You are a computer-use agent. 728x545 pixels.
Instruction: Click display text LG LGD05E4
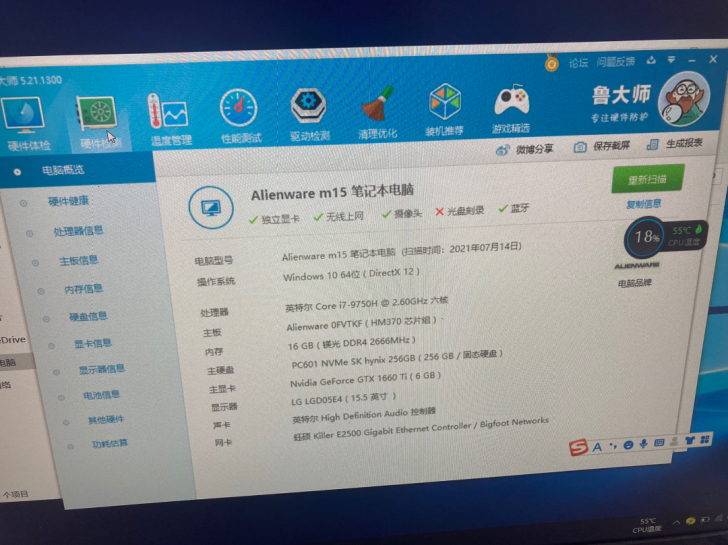pos(344,398)
